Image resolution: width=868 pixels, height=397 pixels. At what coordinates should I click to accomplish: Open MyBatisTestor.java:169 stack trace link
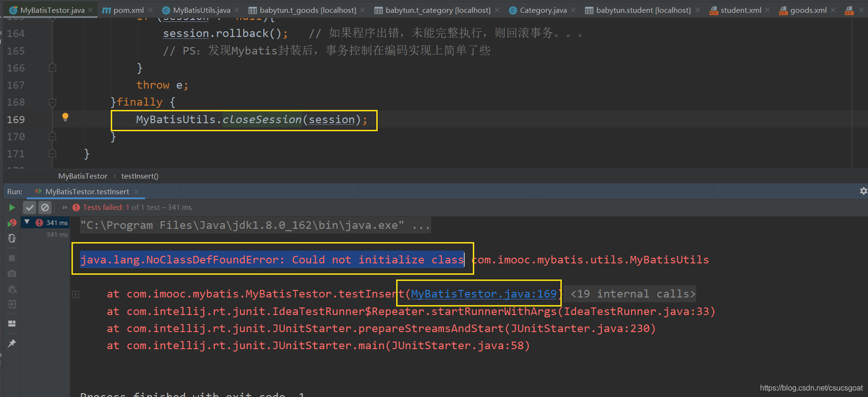click(x=484, y=294)
